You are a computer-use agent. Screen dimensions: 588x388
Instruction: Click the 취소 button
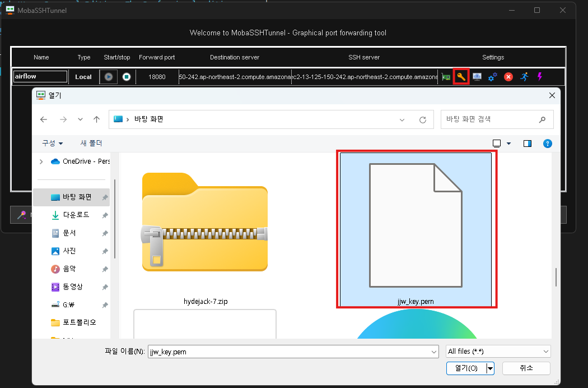tap(526, 368)
